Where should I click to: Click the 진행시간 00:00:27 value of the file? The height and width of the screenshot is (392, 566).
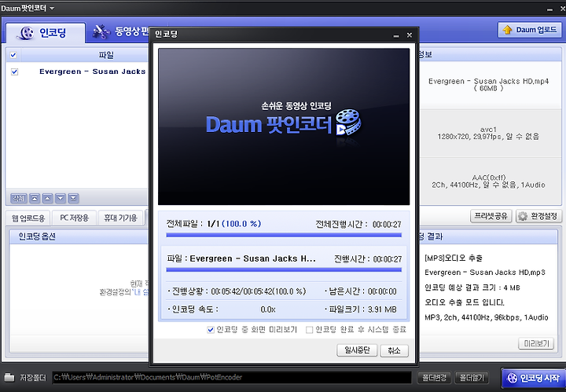pyautogui.click(x=388, y=259)
